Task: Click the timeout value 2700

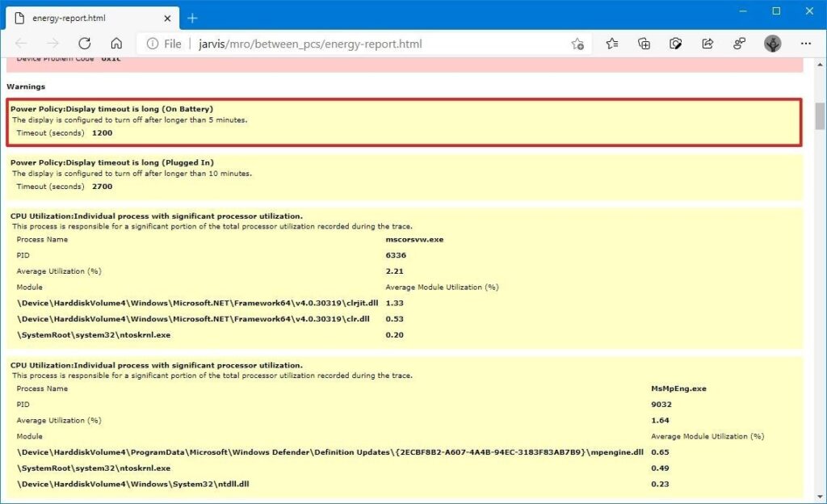Action: [102, 186]
